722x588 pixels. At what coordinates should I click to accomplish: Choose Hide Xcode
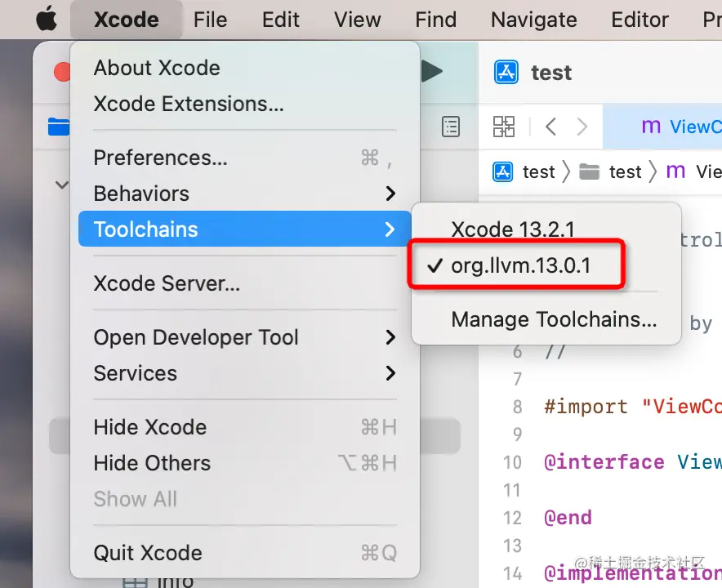(x=245, y=427)
